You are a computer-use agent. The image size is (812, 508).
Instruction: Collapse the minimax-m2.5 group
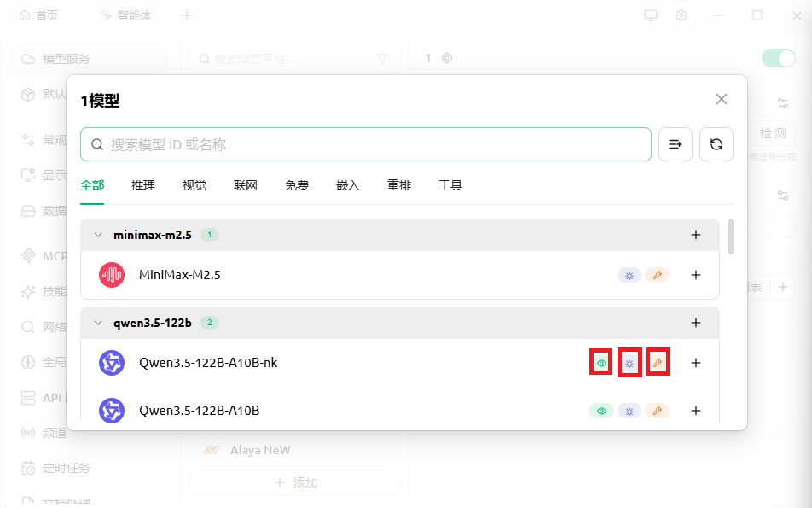[x=98, y=235]
